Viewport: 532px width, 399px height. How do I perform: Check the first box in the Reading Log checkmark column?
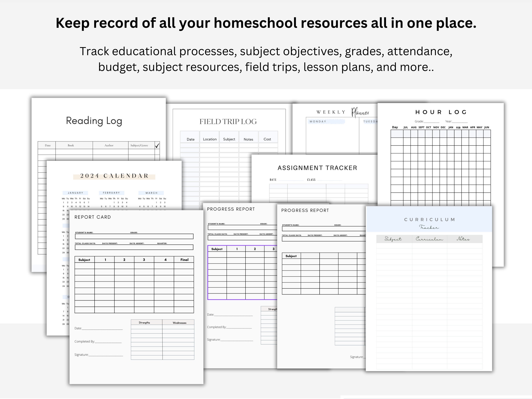(x=158, y=152)
